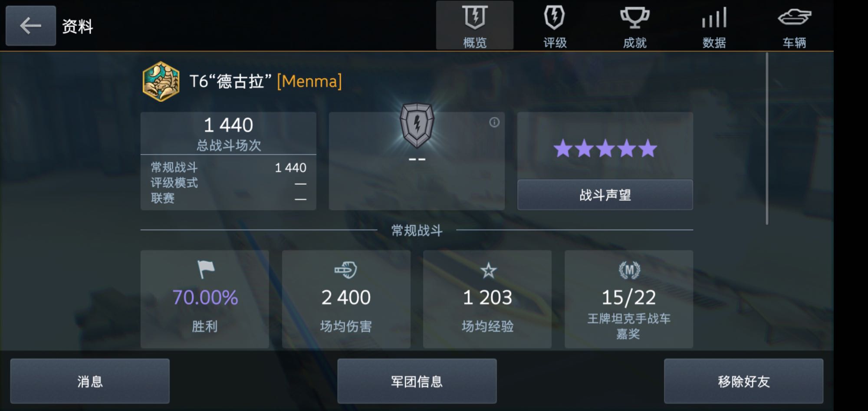Click the scorpion player avatar badge
Image resolution: width=868 pixels, height=411 pixels.
[x=161, y=82]
